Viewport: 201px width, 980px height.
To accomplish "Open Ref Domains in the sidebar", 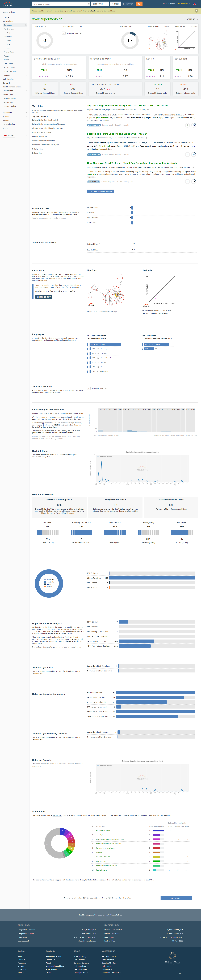I will (x=9, y=29).
